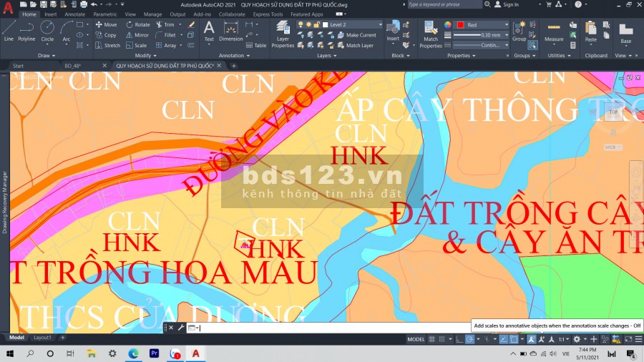Image resolution: width=644 pixels, height=362 pixels.
Task: Toggle object snap tracking
Action: tap(504, 339)
